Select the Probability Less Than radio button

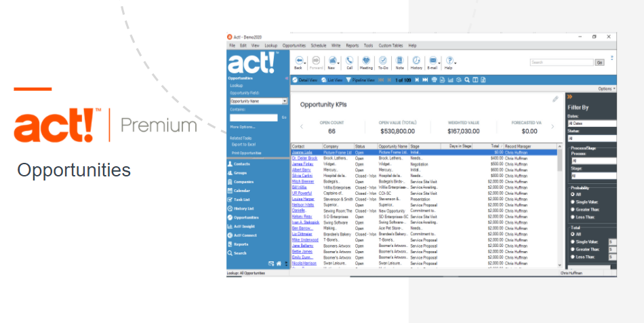573,217
